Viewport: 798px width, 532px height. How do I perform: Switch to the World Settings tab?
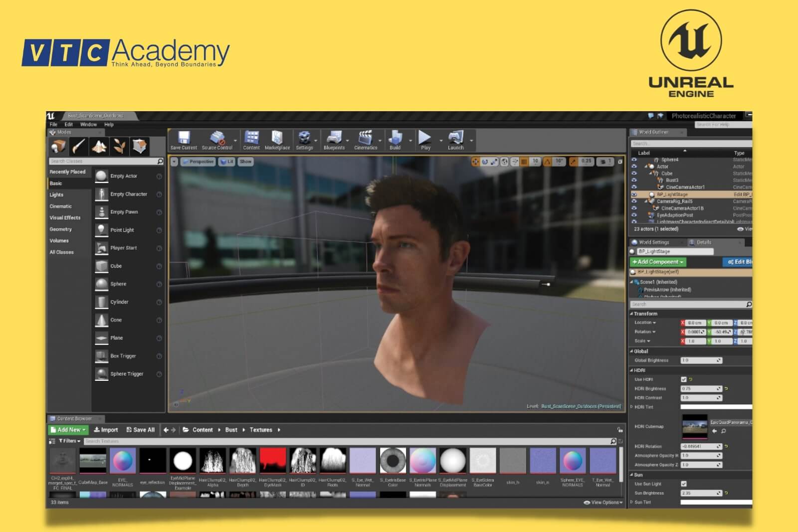(x=653, y=242)
